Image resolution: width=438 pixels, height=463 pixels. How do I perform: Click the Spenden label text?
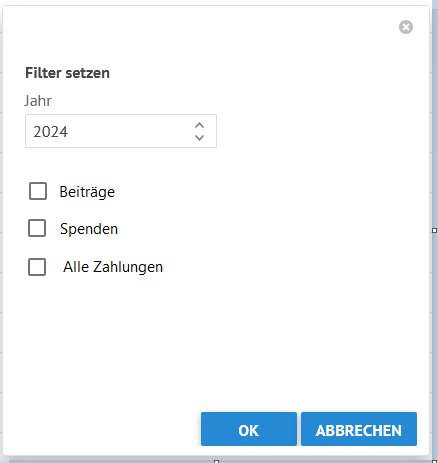coord(89,229)
